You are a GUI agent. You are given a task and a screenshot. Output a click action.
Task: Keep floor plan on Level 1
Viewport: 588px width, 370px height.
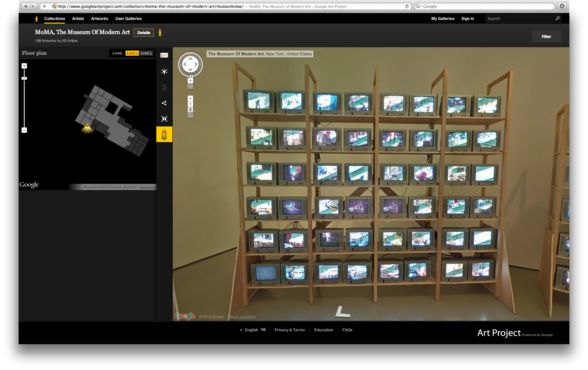132,53
